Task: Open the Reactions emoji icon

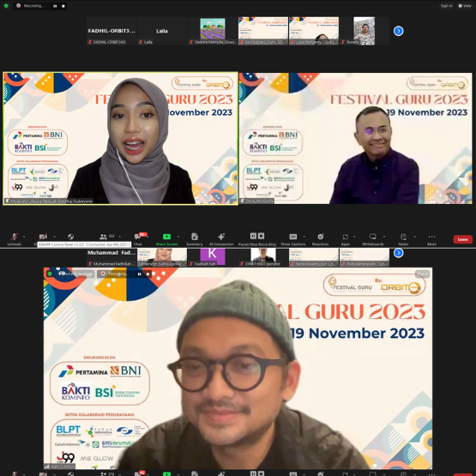Action: (320, 238)
